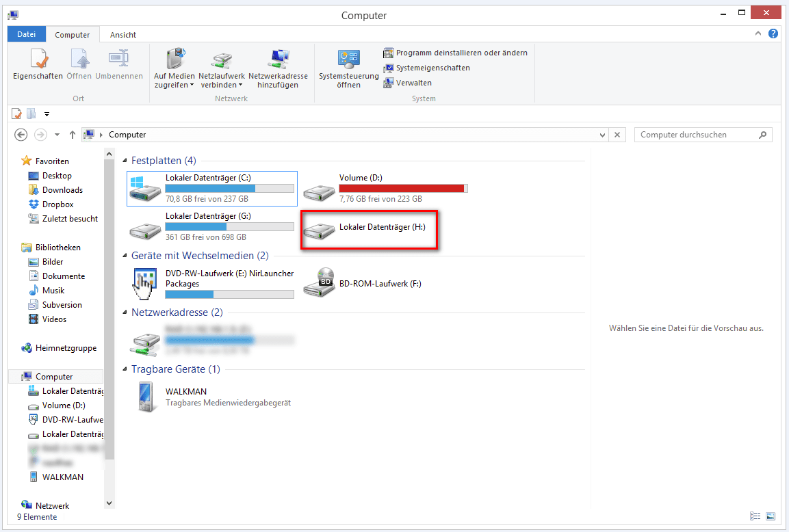Select Lokaler Datenträger (G:) drive

(212, 227)
